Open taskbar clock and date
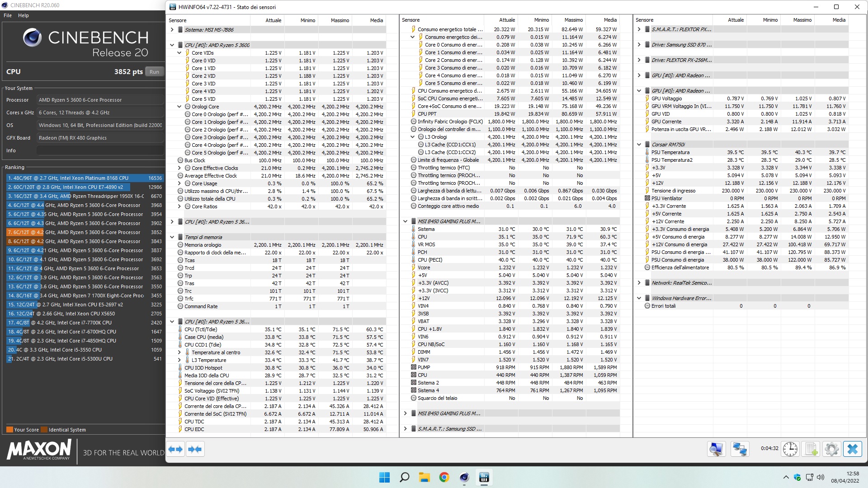This screenshot has width=868, height=488. point(845,477)
